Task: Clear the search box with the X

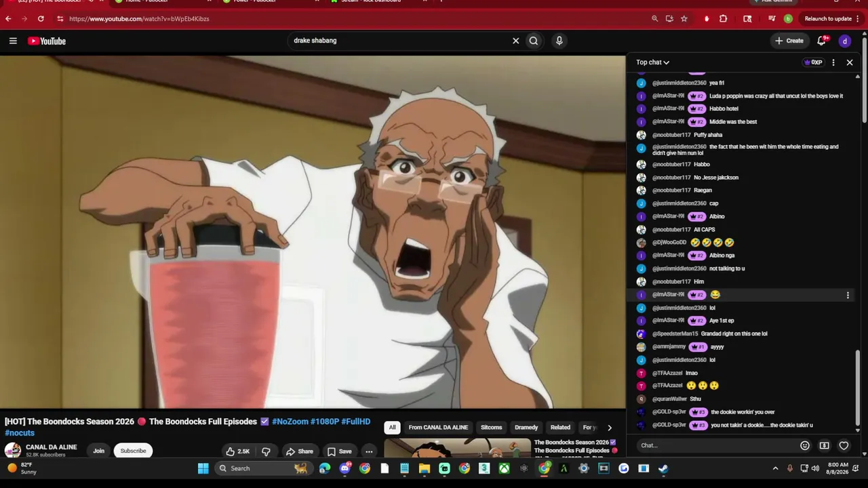Action: 515,41
